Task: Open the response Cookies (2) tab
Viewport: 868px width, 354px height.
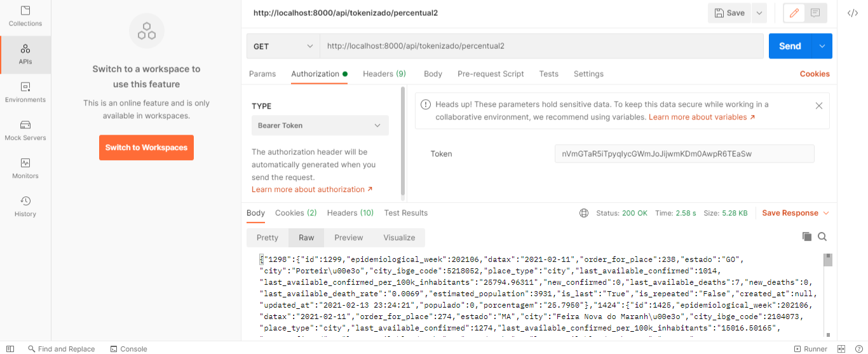Action: tap(295, 213)
